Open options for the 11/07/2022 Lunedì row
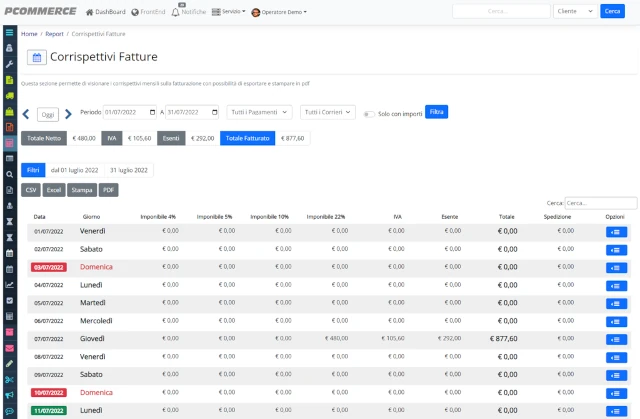Screen dimensions: 640x419 [x=616, y=411]
